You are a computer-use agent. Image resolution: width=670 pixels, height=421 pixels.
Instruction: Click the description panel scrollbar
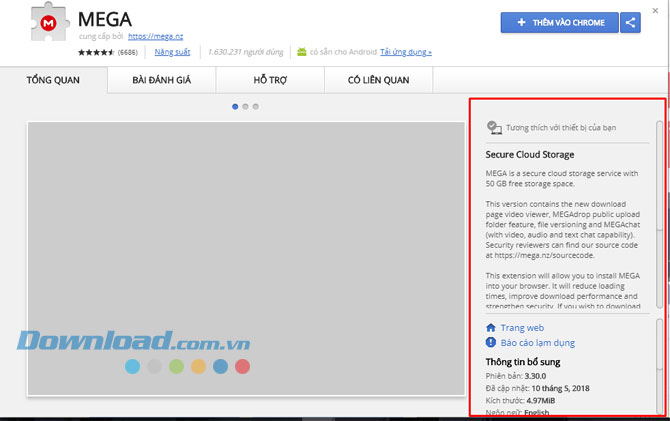coord(659,214)
